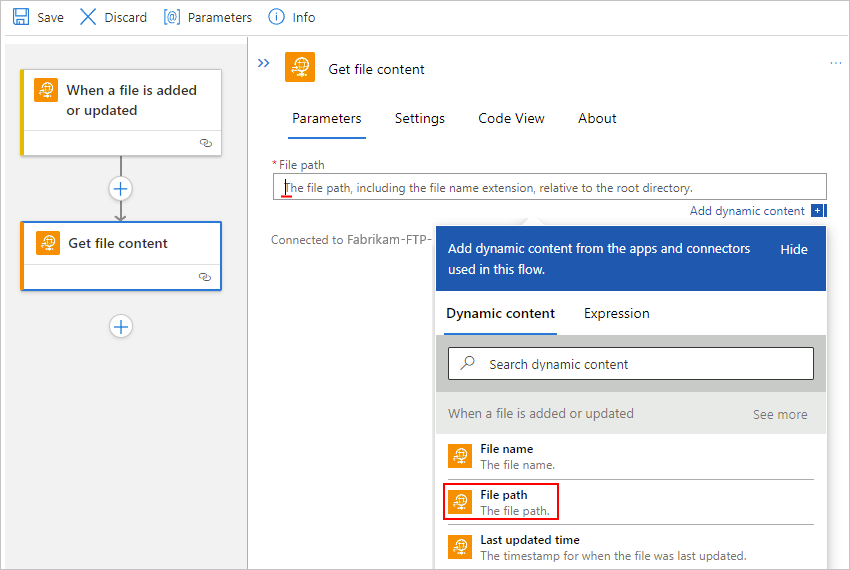This screenshot has width=850, height=570.
Task: Expand the list with See more
Action: 780,414
